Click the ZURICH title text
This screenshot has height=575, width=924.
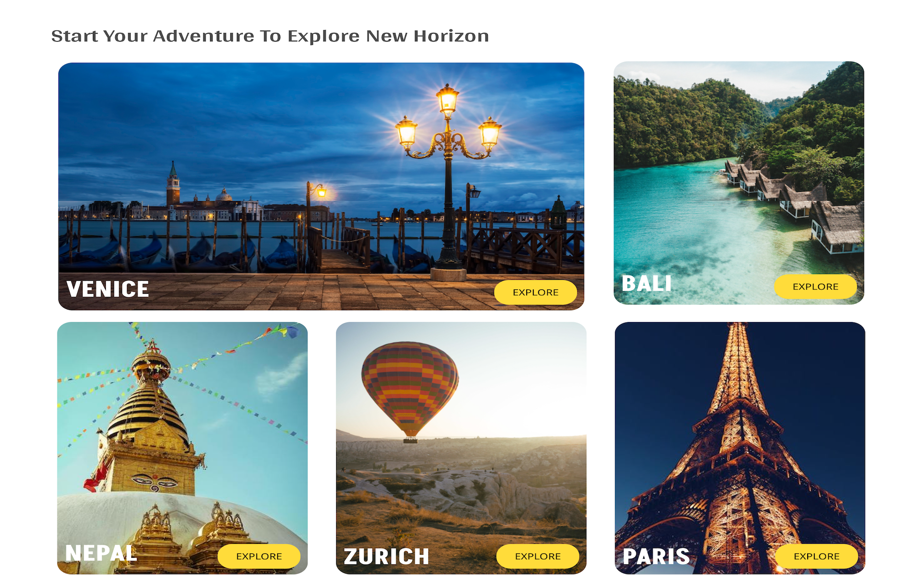click(x=386, y=556)
